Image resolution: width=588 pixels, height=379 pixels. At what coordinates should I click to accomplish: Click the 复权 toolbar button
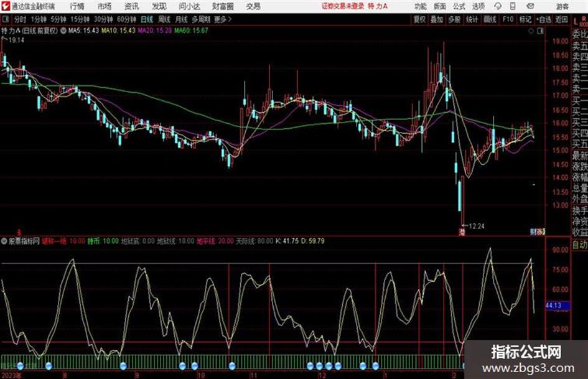coord(419,19)
